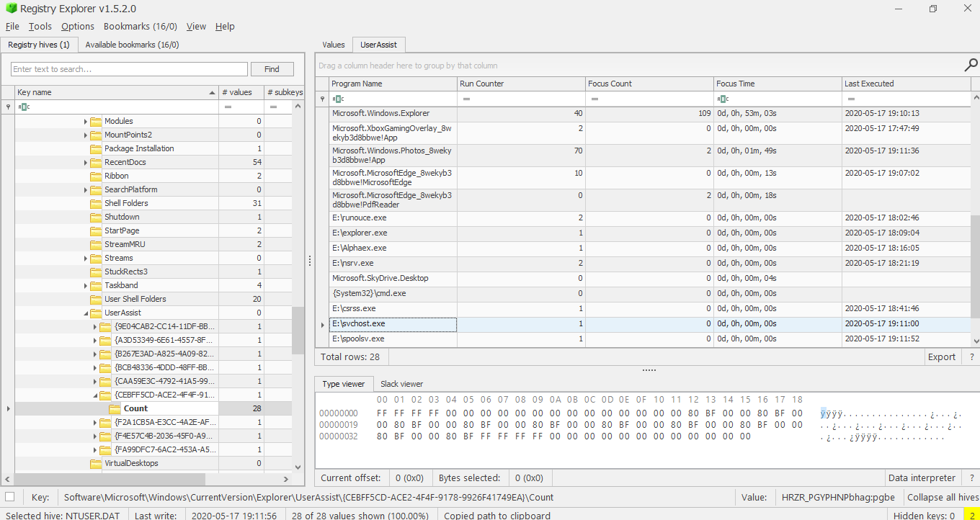The width and height of the screenshot is (980, 520).
Task: Collapse the UserAssist tree node
Action: click(86, 313)
